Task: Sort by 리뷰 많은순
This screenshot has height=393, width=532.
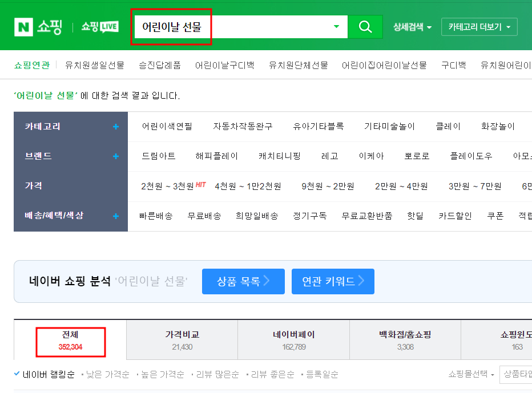Action: pyautogui.click(x=217, y=374)
